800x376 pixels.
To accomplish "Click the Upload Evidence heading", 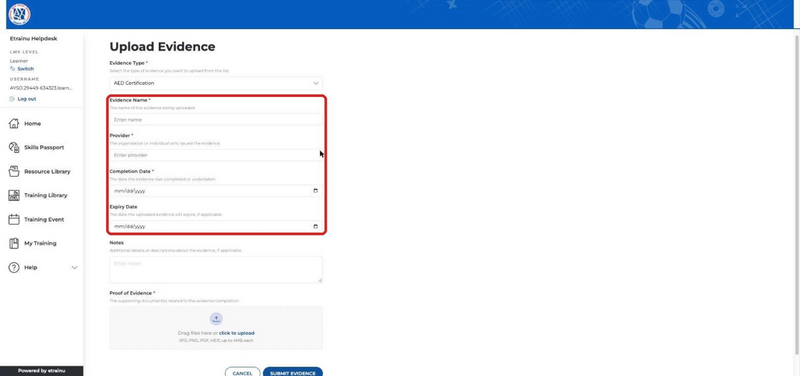I will [162, 47].
